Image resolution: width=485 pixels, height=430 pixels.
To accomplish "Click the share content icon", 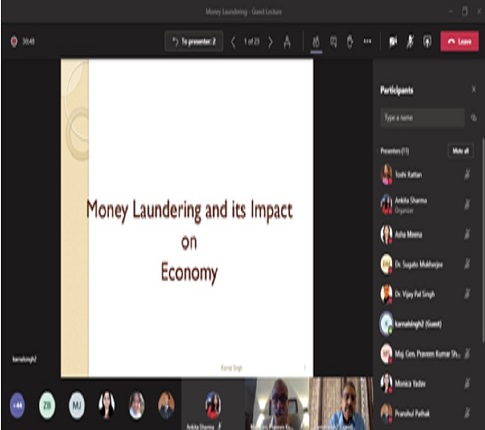I will 427,42.
